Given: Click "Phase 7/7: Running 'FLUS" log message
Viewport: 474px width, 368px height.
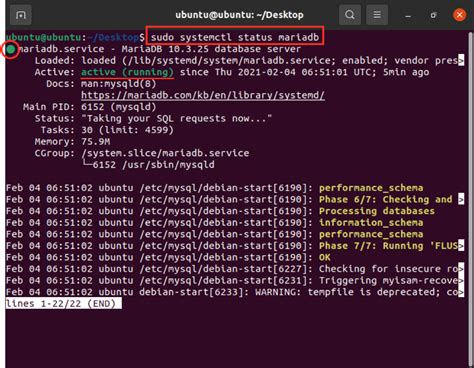Looking at the screenshot, I should pyautogui.click(x=388, y=246).
